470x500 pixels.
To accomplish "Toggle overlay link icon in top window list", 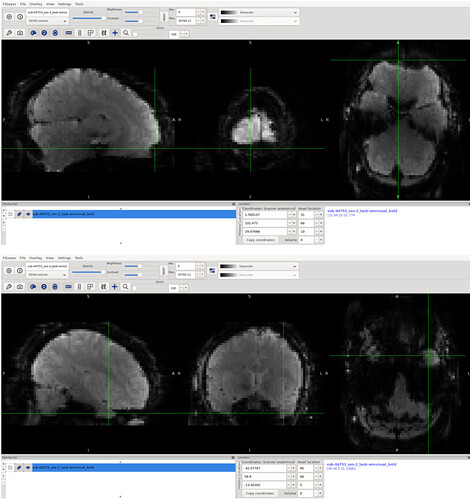I will click(19, 214).
